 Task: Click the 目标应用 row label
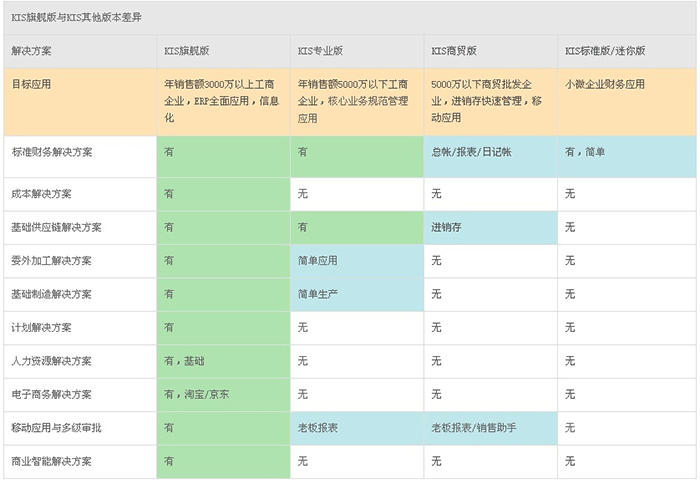31,84
